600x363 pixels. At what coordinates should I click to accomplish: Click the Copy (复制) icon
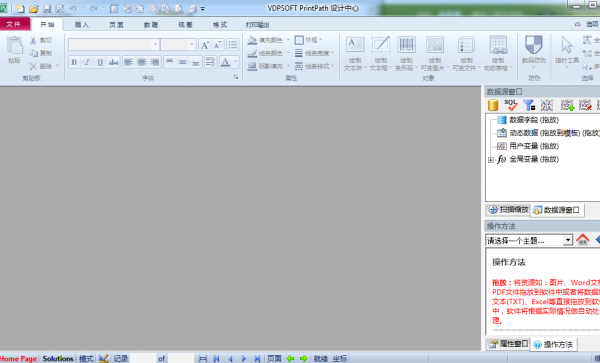(x=34, y=53)
